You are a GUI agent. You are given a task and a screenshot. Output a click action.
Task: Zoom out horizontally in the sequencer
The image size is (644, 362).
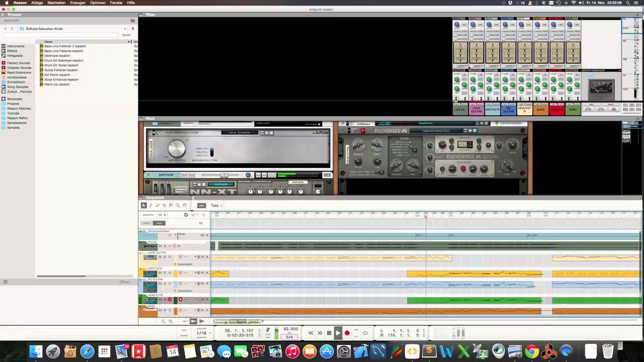163,321
